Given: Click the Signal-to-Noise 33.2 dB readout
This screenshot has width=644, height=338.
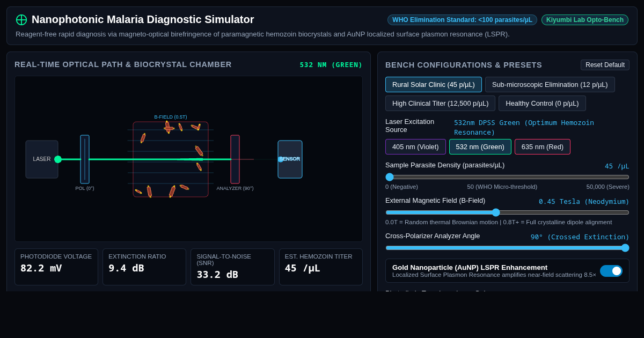Looking at the screenshot, I should tap(232, 267).
